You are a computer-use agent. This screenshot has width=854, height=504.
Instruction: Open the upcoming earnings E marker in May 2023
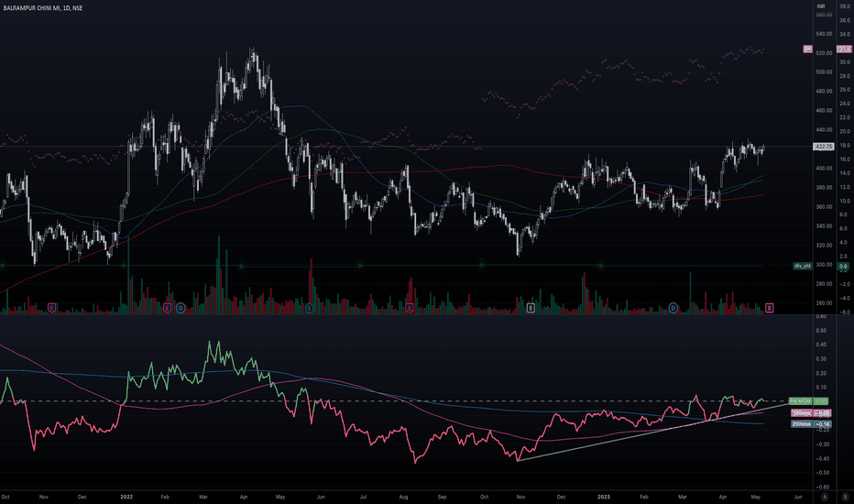pyautogui.click(x=769, y=309)
